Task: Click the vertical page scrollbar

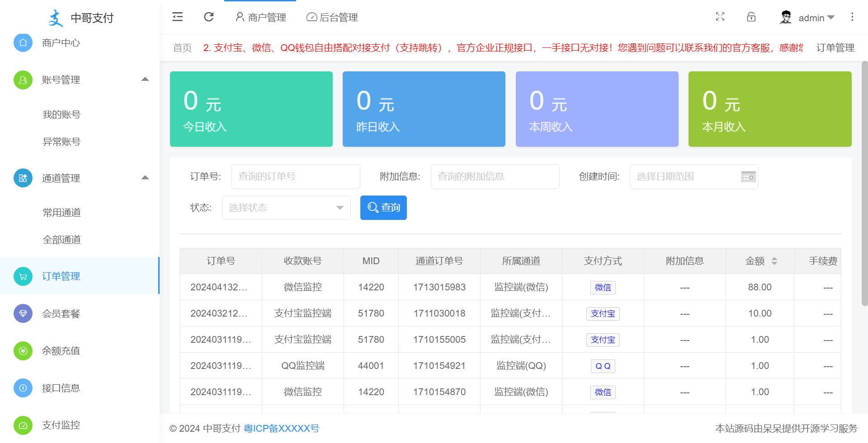Action: click(x=864, y=183)
